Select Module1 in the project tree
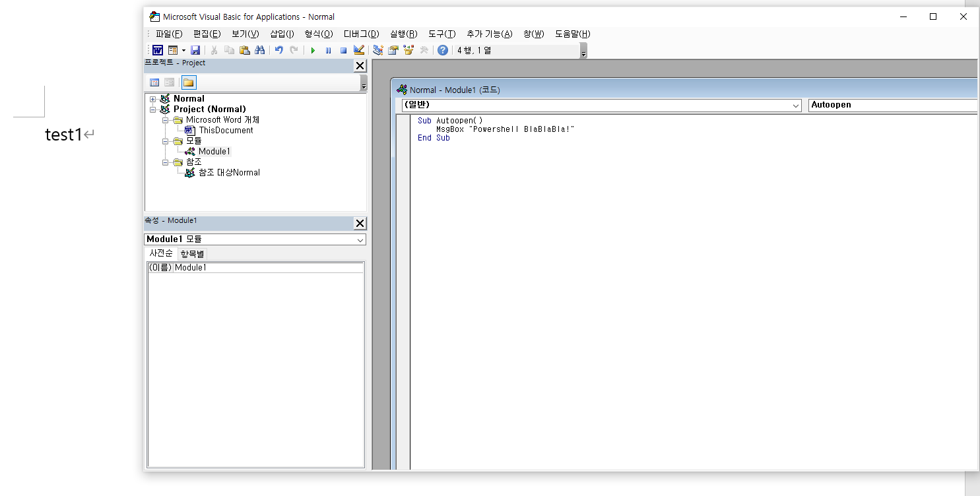980x496 pixels. point(214,152)
